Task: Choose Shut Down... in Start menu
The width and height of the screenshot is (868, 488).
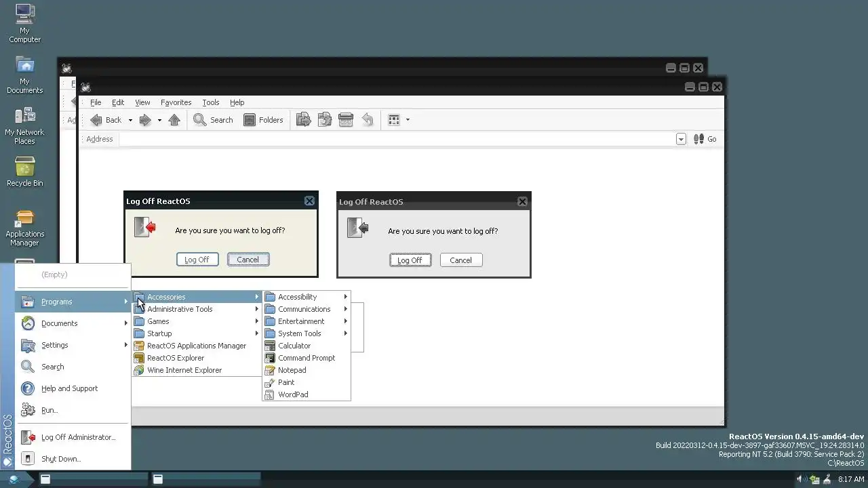Action: (73, 459)
